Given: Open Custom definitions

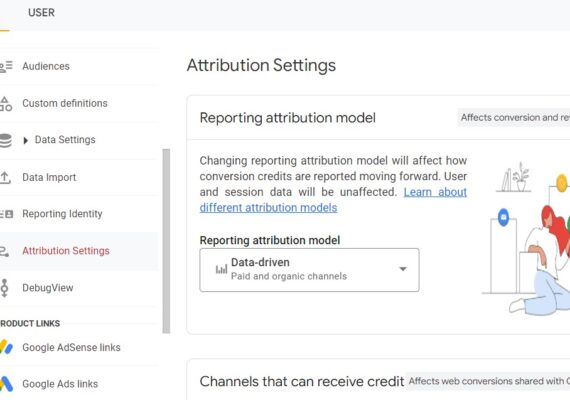Looking at the screenshot, I should (x=65, y=103).
